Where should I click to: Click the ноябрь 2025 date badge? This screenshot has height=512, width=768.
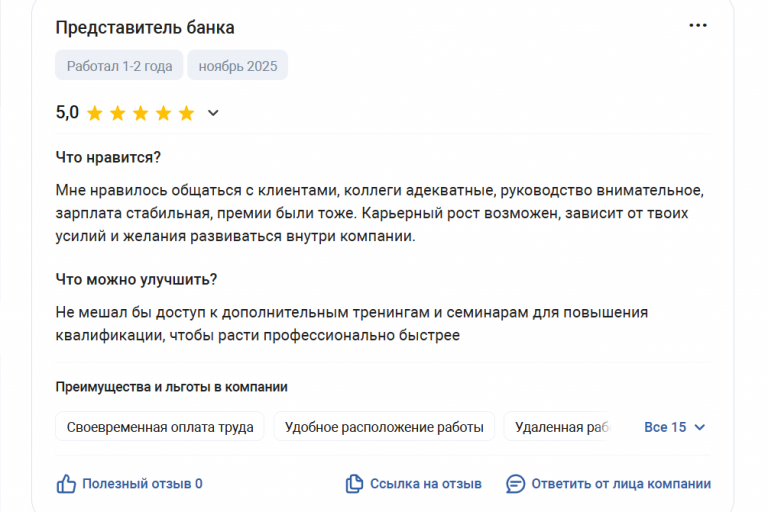click(238, 66)
